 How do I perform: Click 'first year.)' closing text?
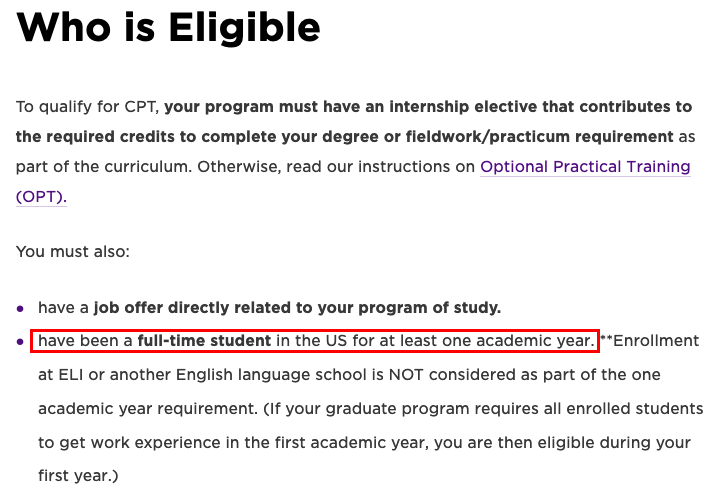tap(78, 476)
